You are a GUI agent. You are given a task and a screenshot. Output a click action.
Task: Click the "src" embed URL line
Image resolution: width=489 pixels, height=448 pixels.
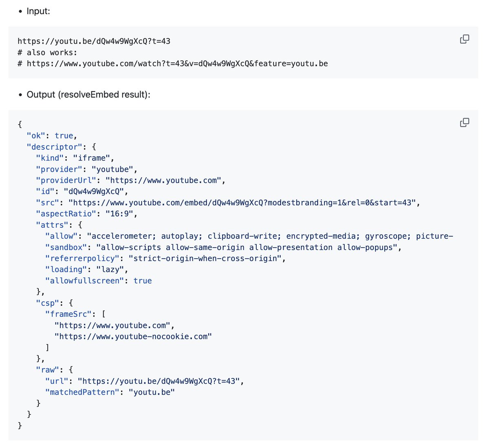click(228, 202)
